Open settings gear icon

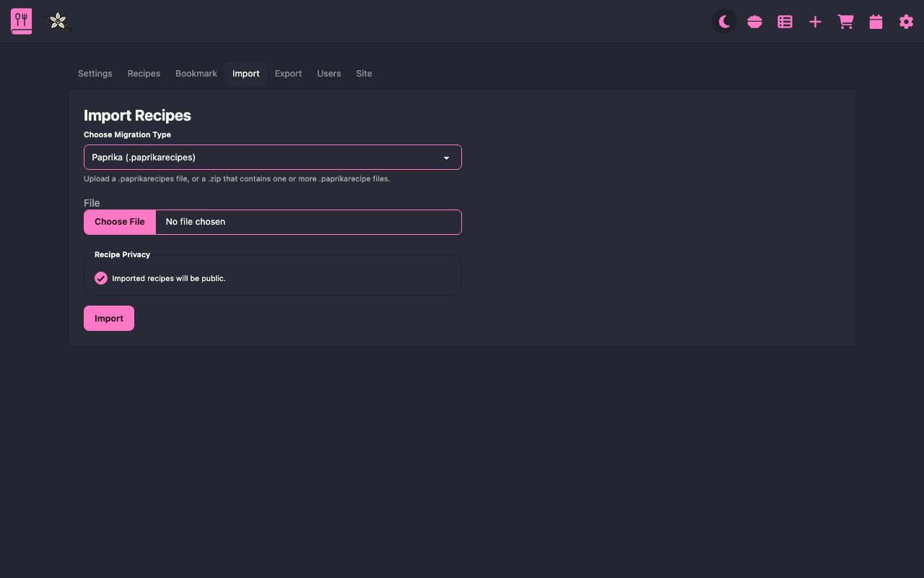907,22
